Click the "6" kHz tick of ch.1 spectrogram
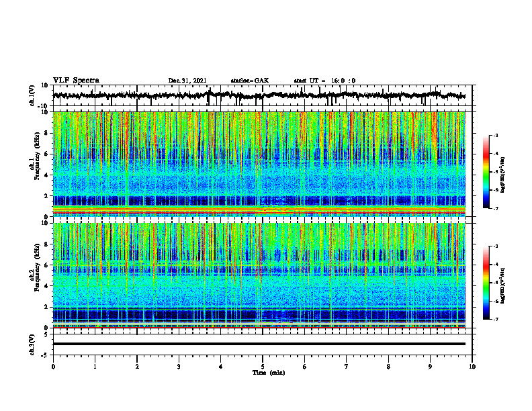This screenshot has height=411, width=532. point(47,154)
